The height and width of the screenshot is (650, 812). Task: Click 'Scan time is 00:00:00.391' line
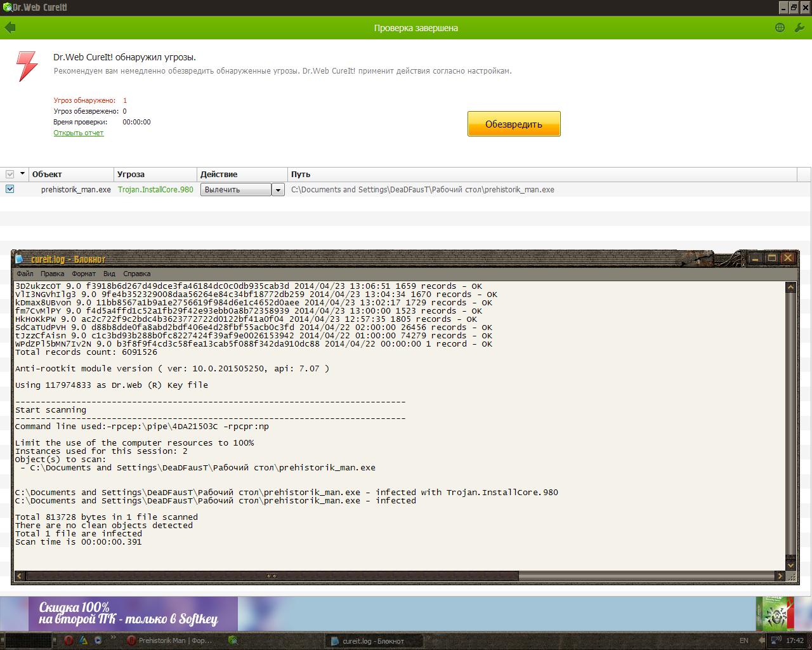point(79,541)
